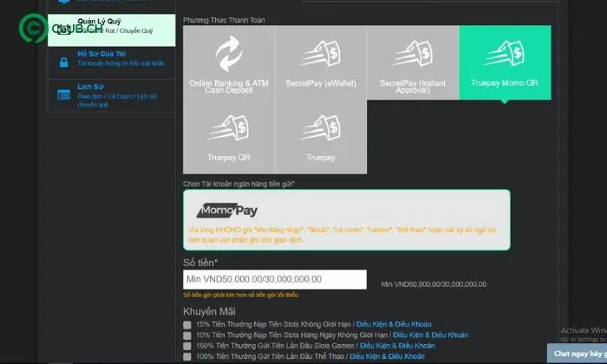607x364 pixels.
Task: Open the Quản Lý Quỹ sidebar menu
Action: point(112,30)
